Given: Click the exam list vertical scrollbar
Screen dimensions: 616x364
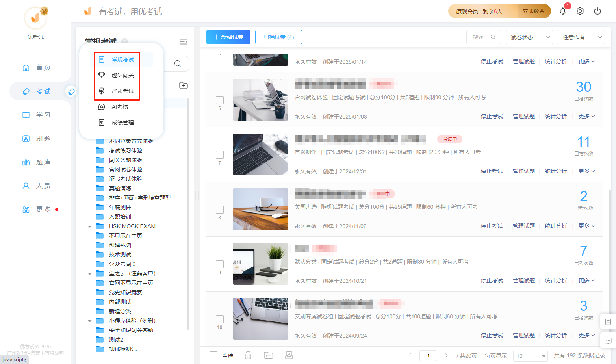Looking at the screenshot, I should 610,268.
